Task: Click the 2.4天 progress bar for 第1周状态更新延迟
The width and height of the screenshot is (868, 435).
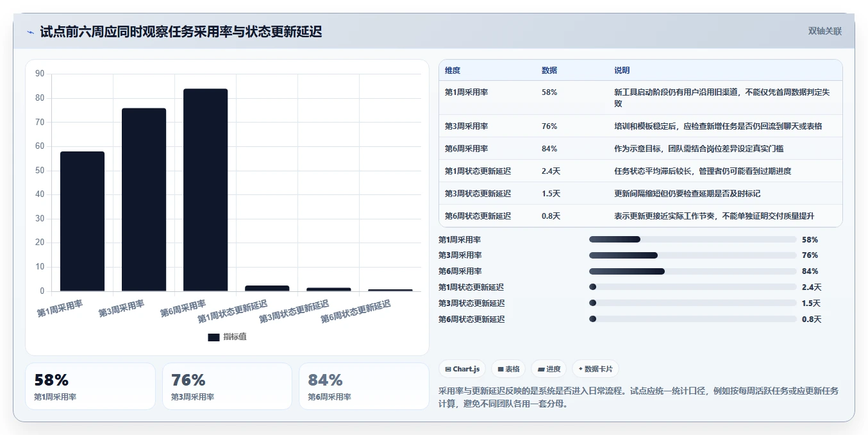Action: click(692, 287)
